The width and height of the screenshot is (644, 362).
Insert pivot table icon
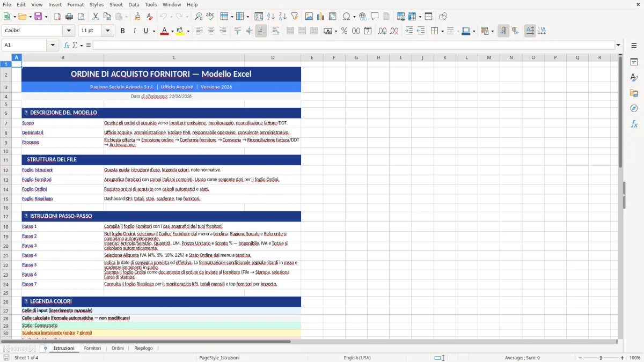[333, 17]
